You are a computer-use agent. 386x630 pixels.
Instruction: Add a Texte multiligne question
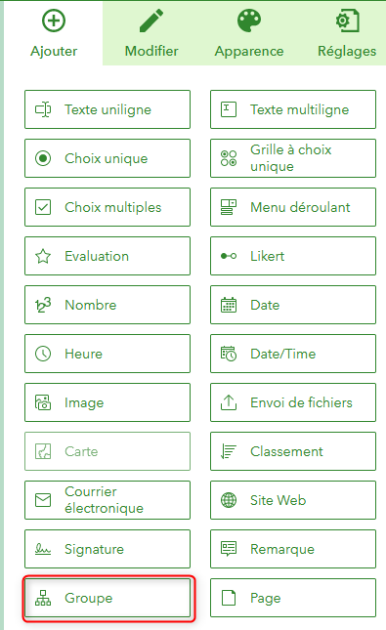tap(293, 110)
